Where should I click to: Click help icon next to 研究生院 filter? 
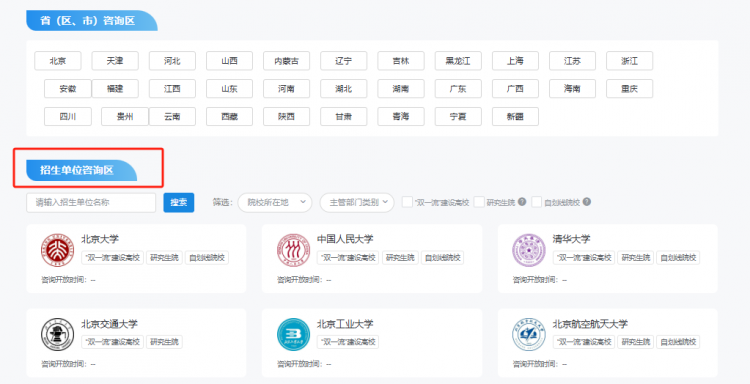point(522,202)
